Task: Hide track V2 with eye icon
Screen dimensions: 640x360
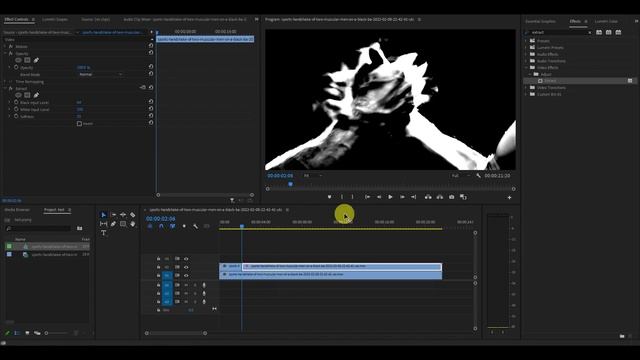Action: pos(186,267)
